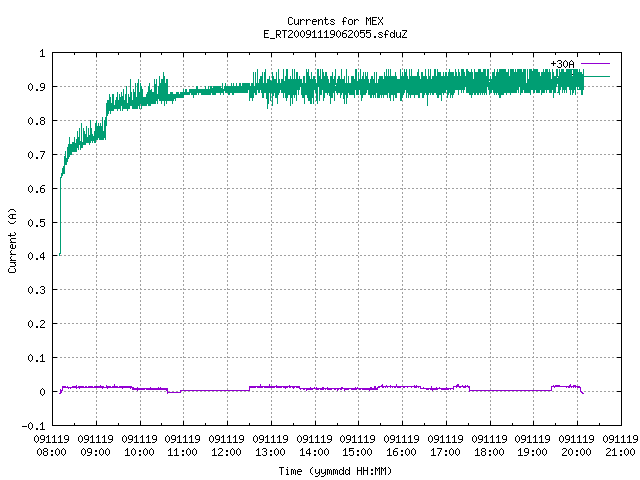The height and width of the screenshot is (480, 640).
Task: Click the y-axis tick label "0.1"
Action: (x=36, y=358)
